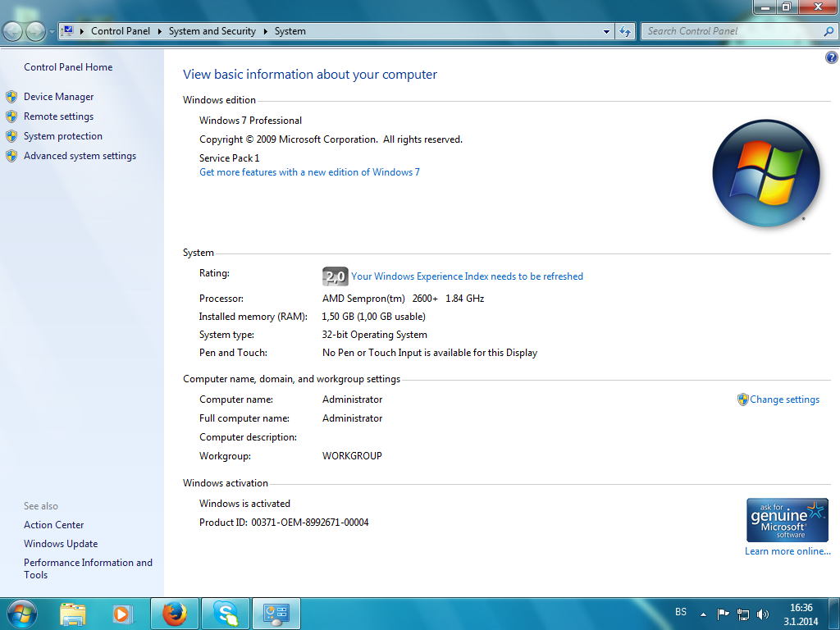Expand the arrow after System and Security

point(265,31)
